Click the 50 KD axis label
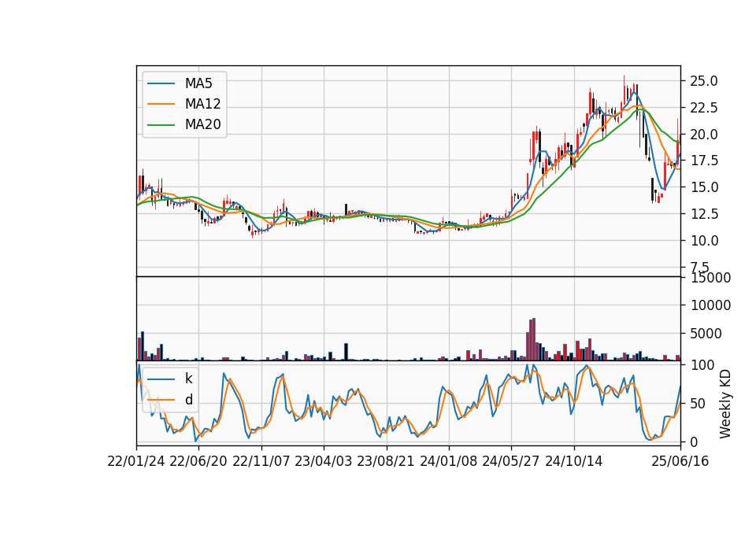Viewport: 756px width, 543px height. click(699, 403)
